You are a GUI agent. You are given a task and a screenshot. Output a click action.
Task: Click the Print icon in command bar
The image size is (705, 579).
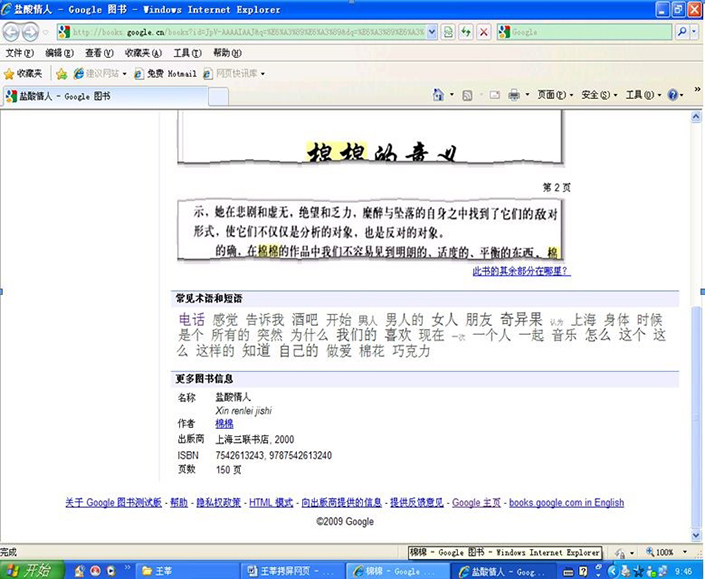pos(514,95)
